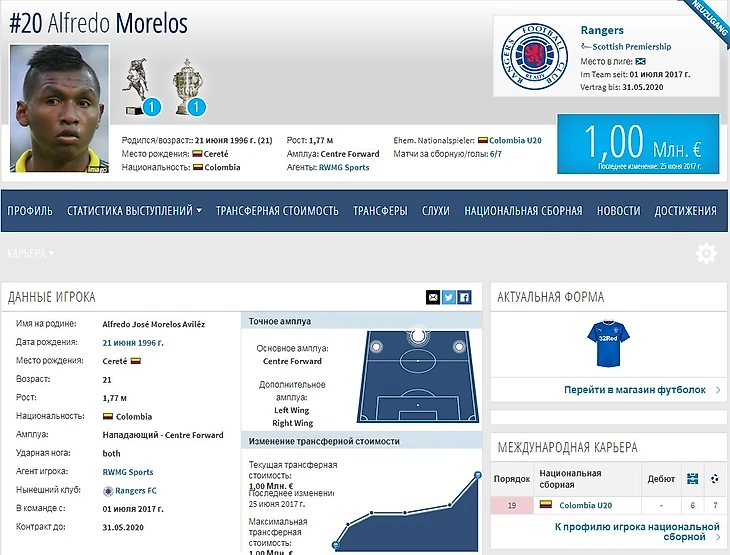Click the birth date link 21 июня 1996 г.
This screenshot has width=730, height=555.
133,343
